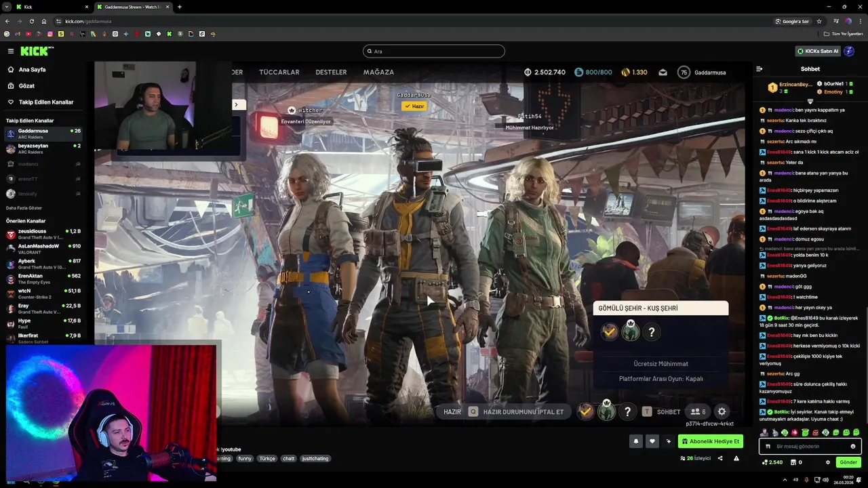Click the browser home button

(x=44, y=21)
